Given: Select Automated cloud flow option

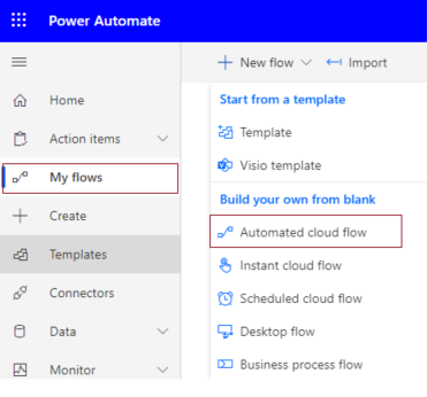Looking at the screenshot, I should pyautogui.click(x=306, y=232).
